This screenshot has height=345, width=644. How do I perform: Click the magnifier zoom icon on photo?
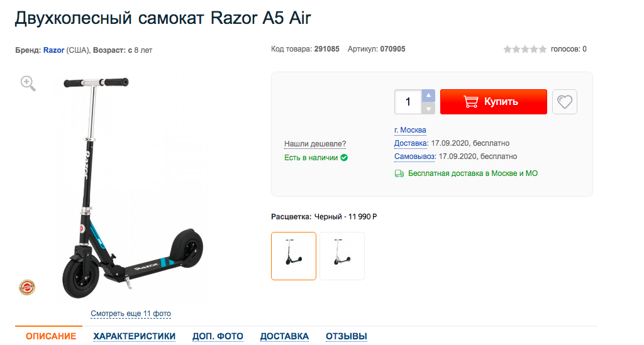coord(28,84)
